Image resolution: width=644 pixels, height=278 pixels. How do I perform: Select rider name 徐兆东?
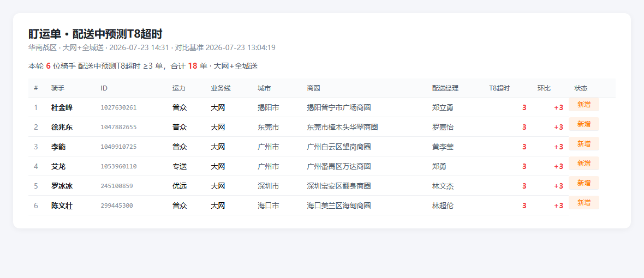pos(62,128)
